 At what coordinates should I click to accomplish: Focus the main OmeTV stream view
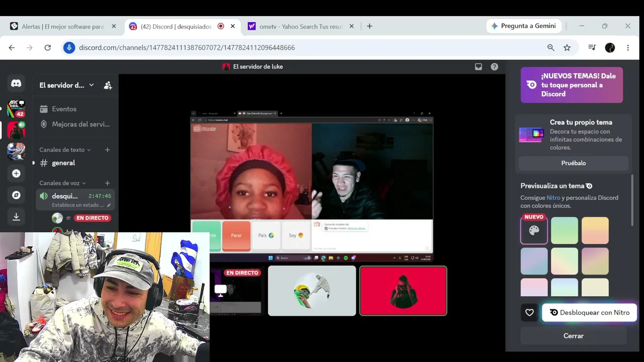click(311, 187)
